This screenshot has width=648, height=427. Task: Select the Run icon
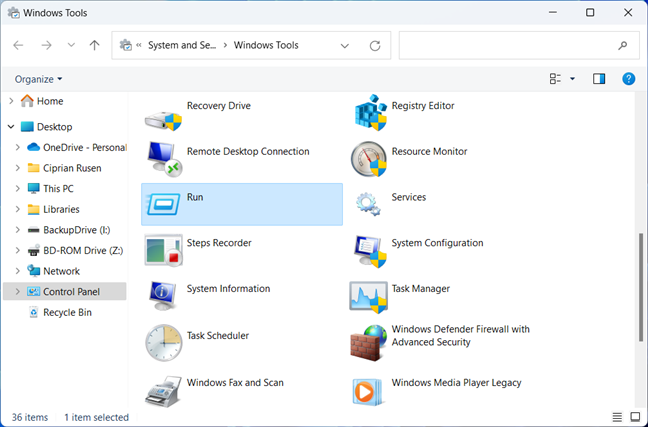pyautogui.click(x=164, y=204)
